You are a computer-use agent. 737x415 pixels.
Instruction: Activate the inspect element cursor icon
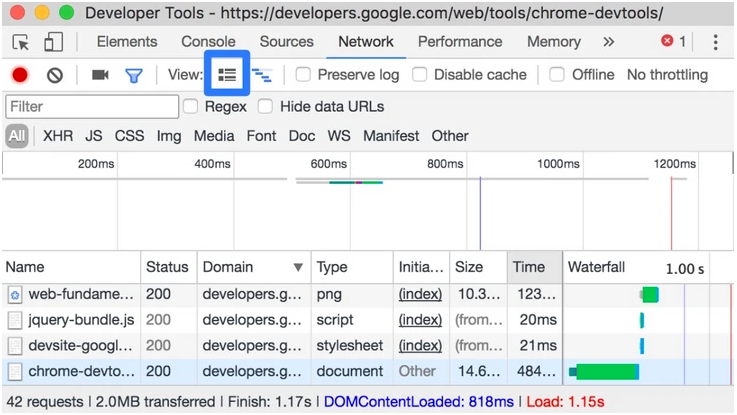[20, 42]
